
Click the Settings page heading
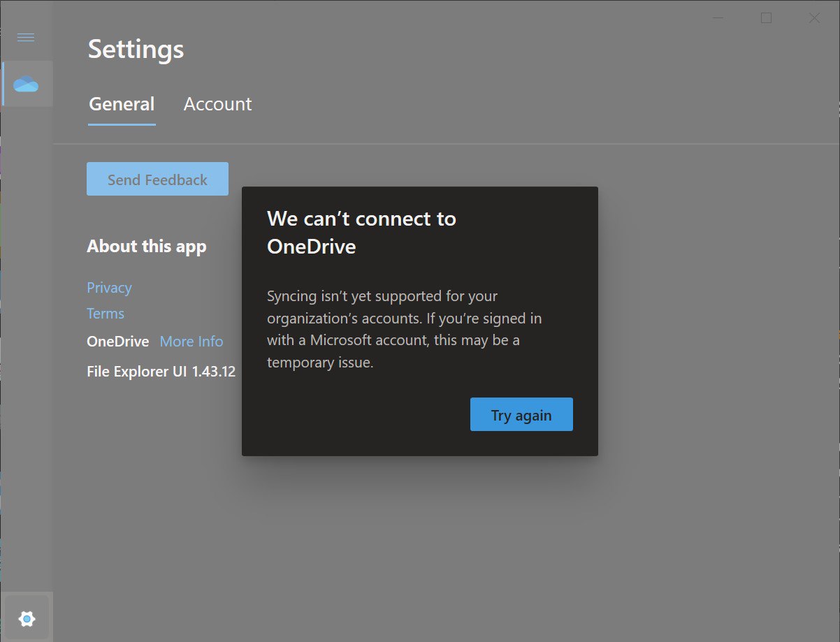pos(136,50)
